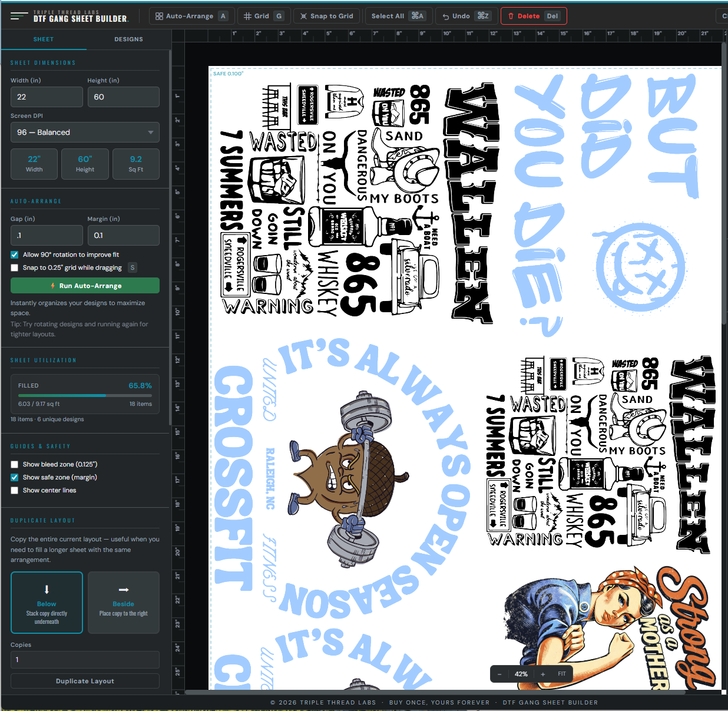This screenshot has height=711, width=728.
Task: Click the "6.03 / 9.17 sq ft" text
Action: coord(39,404)
